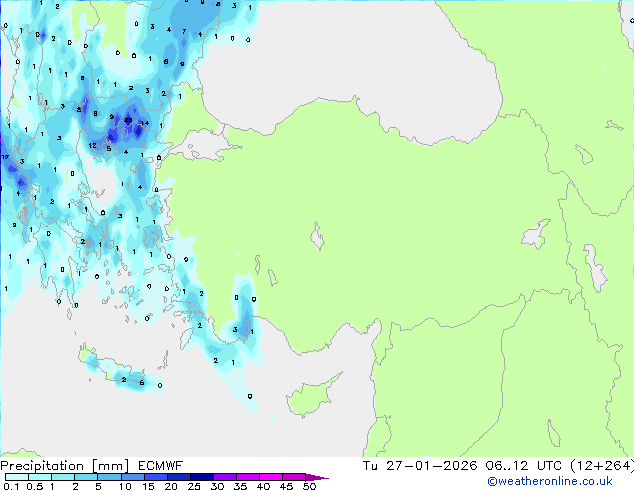
Task: Click the "06..12 UTC" time range text
Action: (524, 466)
